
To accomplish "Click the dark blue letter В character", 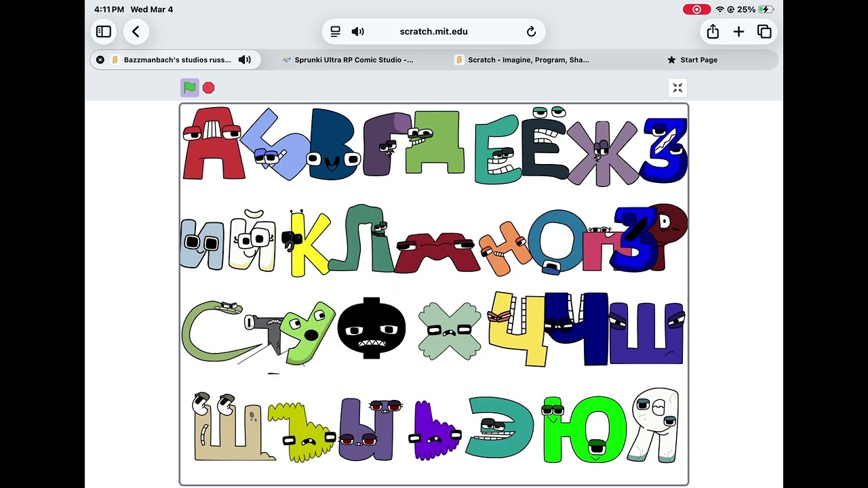I will (x=334, y=144).
